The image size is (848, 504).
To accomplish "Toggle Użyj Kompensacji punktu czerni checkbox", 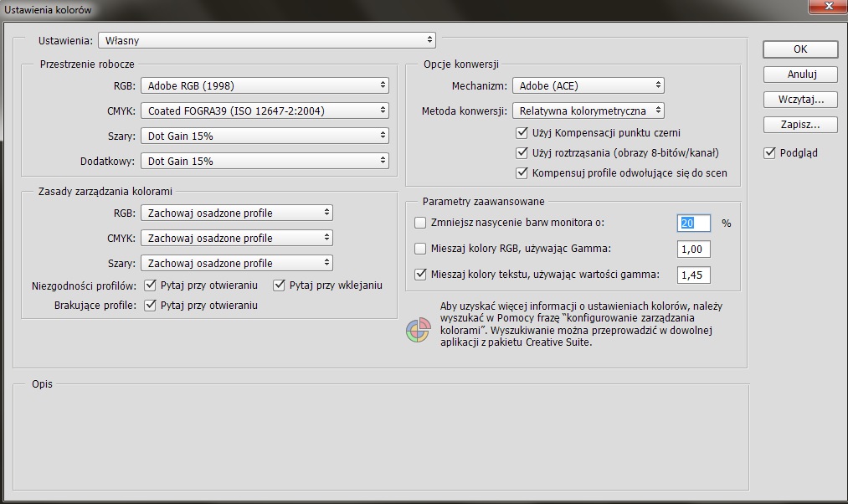I will (523, 132).
